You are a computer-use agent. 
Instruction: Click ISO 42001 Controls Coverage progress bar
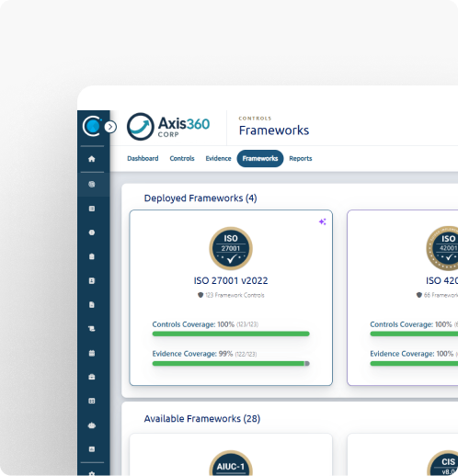[414, 334]
